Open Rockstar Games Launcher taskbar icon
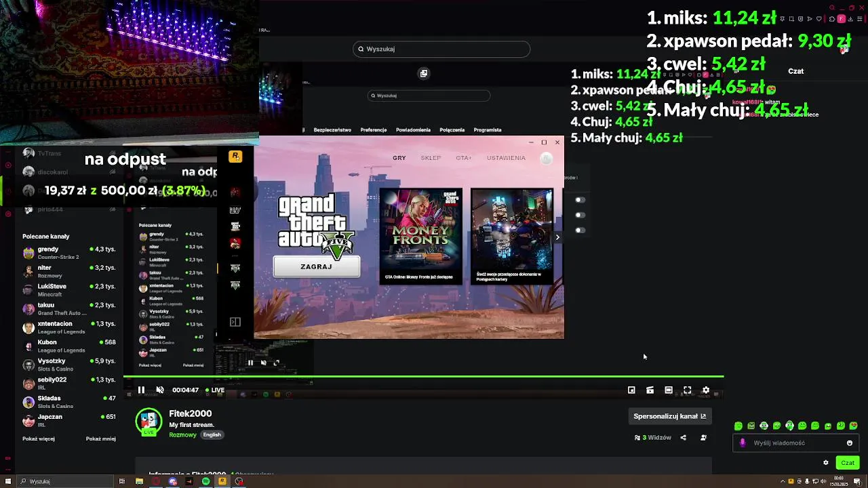Image resolution: width=868 pixels, height=488 pixels. 222,481
